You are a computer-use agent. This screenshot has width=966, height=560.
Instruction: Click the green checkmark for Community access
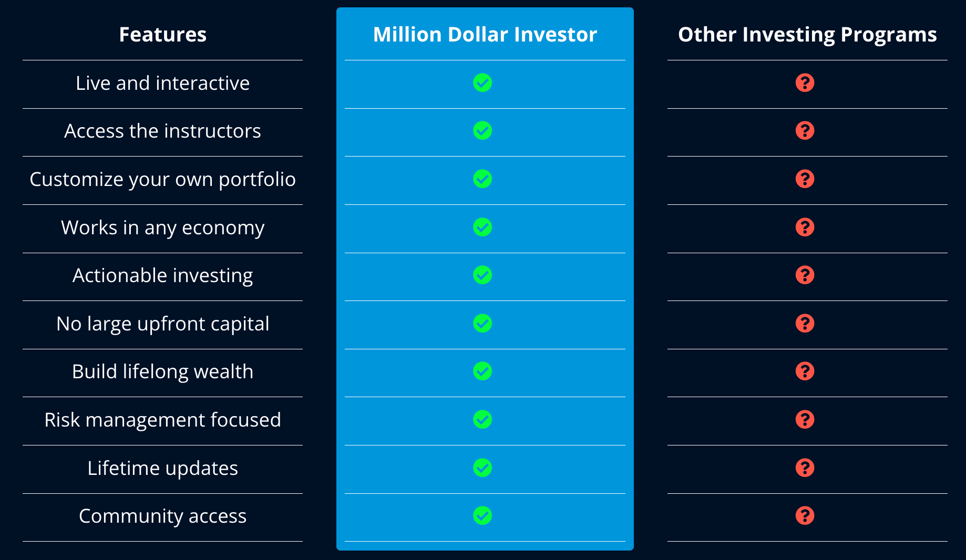[x=482, y=515]
